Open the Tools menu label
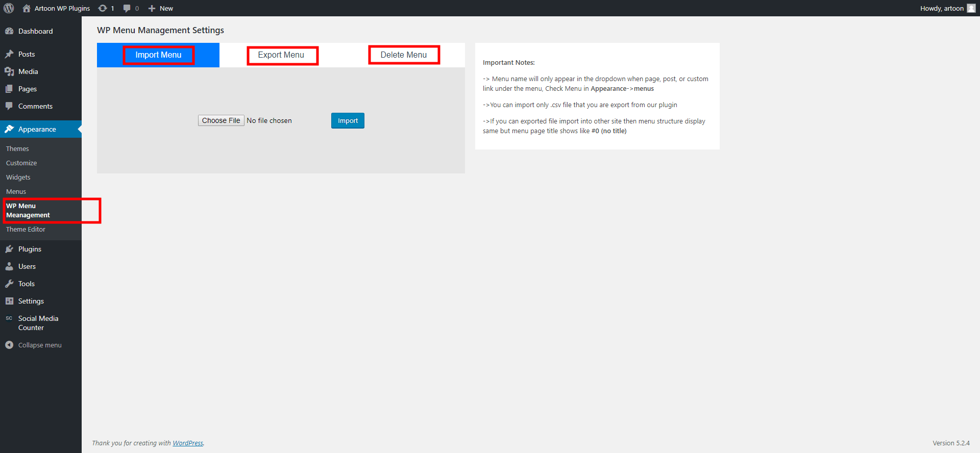This screenshot has width=980, height=453. (27, 284)
